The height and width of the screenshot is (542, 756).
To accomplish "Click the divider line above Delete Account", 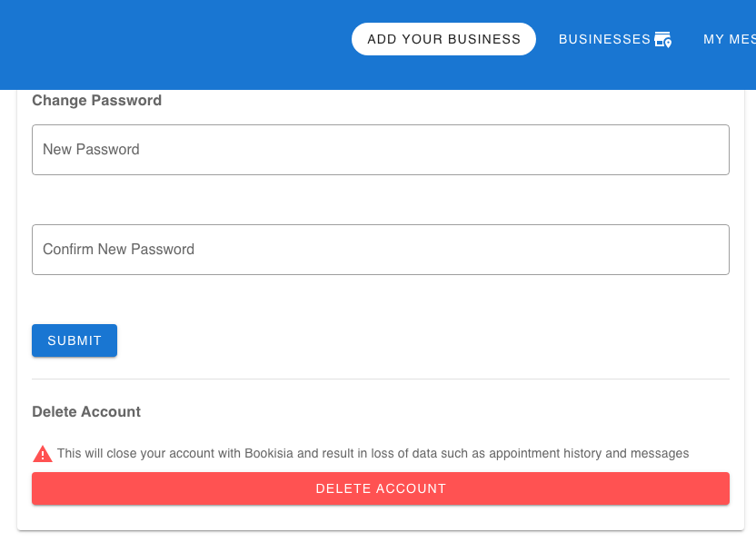I will click(x=380, y=379).
